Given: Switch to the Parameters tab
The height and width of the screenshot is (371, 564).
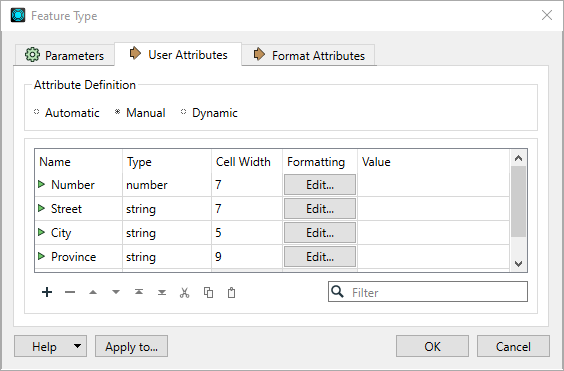Looking at the screenshot, I should (x=64, y=55).
